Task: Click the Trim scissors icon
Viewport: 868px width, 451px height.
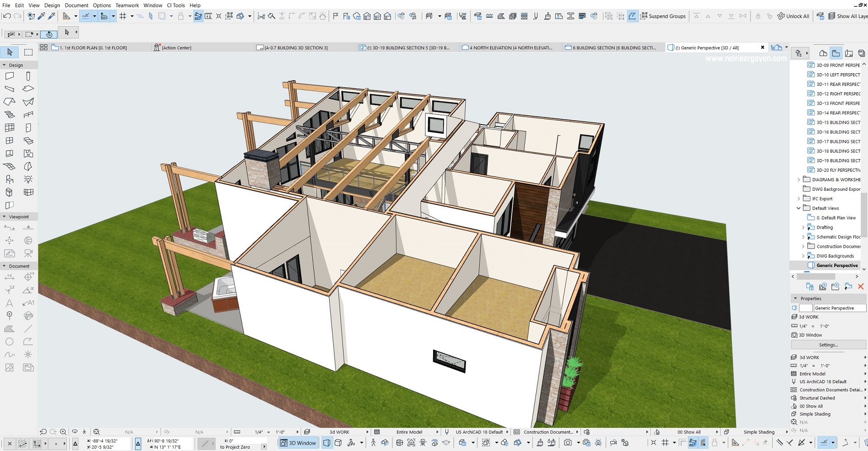Action: tap(261, 16)
